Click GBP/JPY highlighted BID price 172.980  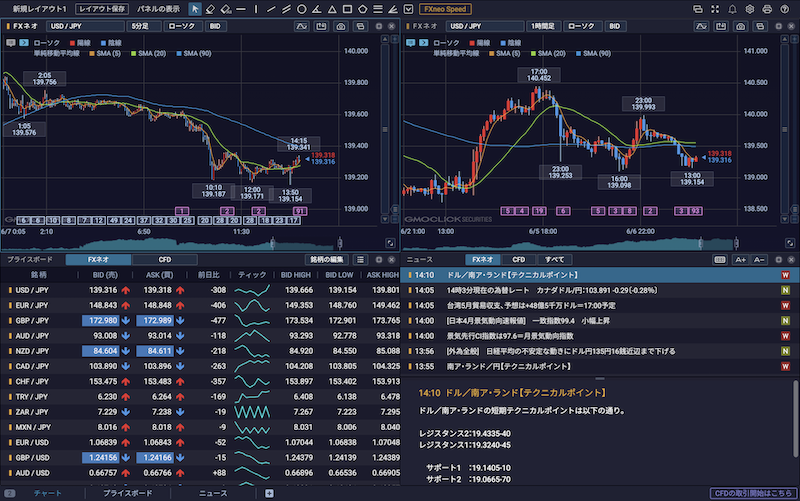click(101, 320)
